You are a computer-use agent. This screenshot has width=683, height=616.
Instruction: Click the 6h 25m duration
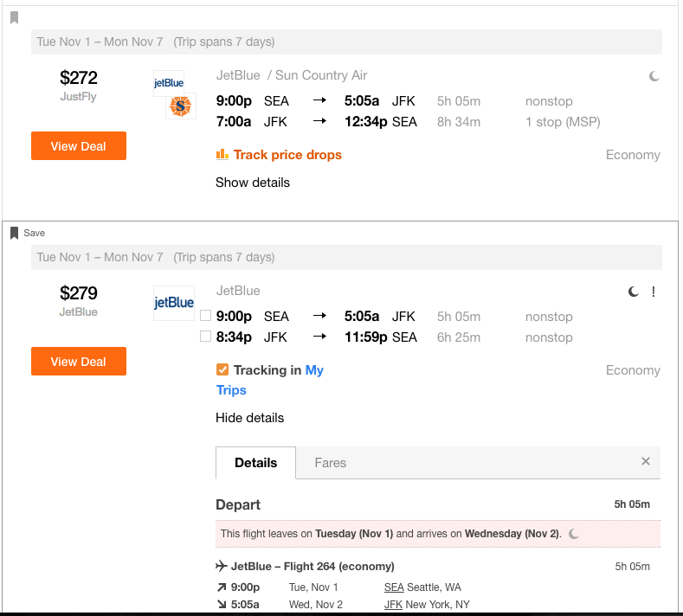pyautogui.click(x=459, y=337)
